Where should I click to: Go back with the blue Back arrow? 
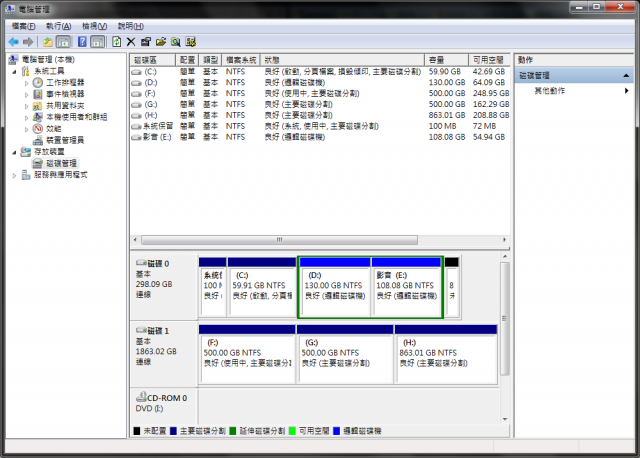tap(13, 42)
